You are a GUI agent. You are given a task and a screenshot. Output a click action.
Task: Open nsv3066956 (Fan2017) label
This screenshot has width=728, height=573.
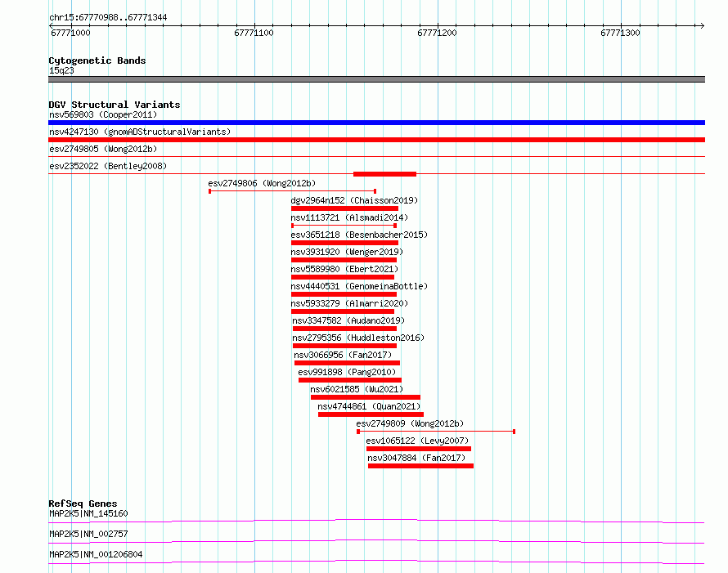click(x=343, y=355)
